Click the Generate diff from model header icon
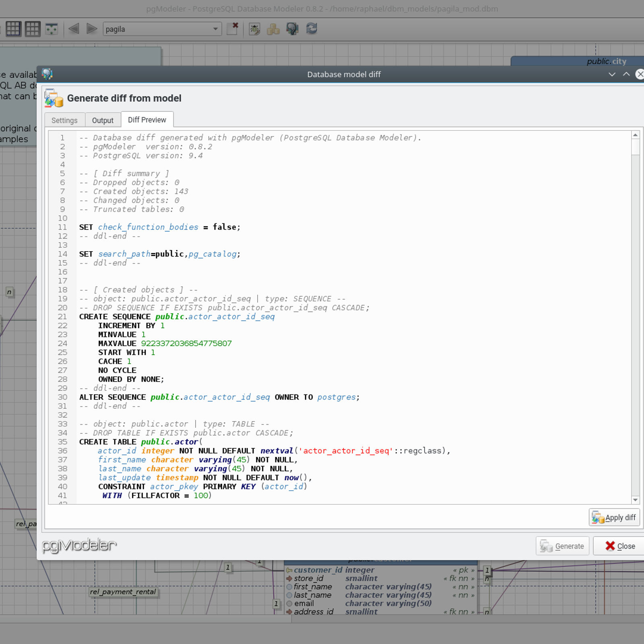Image resolution: width=644 pixels, height=644 pixels. click(54, 98)
